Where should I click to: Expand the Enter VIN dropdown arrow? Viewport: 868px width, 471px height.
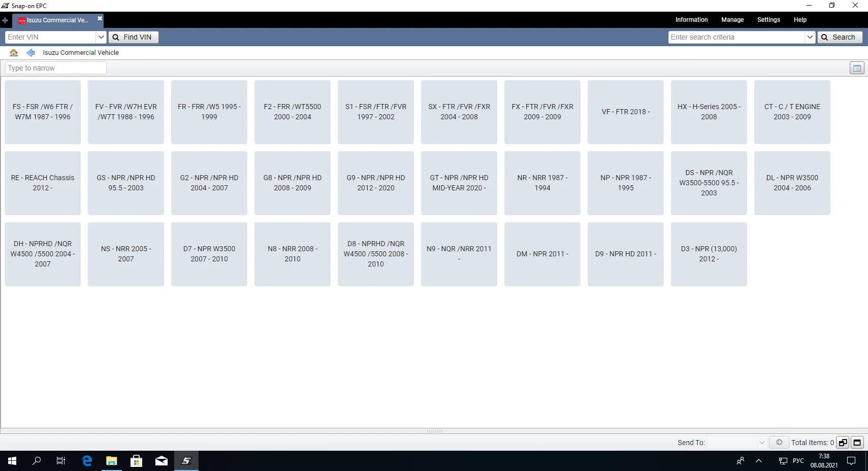point(101,37)
